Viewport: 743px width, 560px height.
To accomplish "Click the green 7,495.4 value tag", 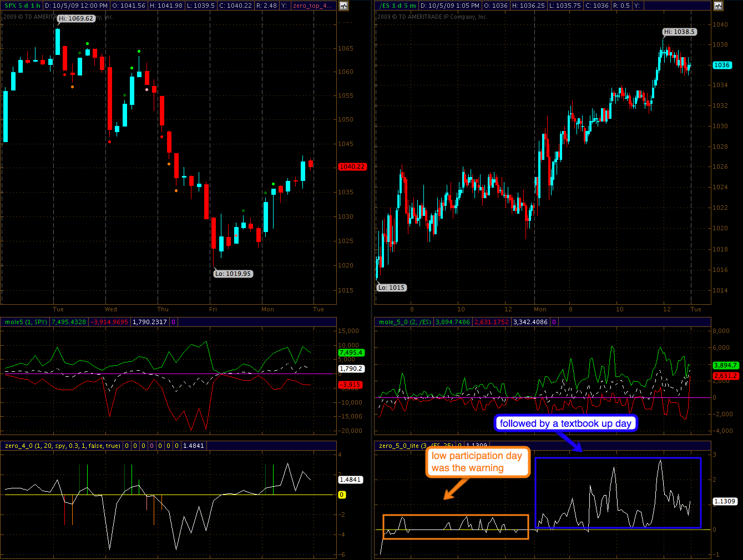I will 351,352.
